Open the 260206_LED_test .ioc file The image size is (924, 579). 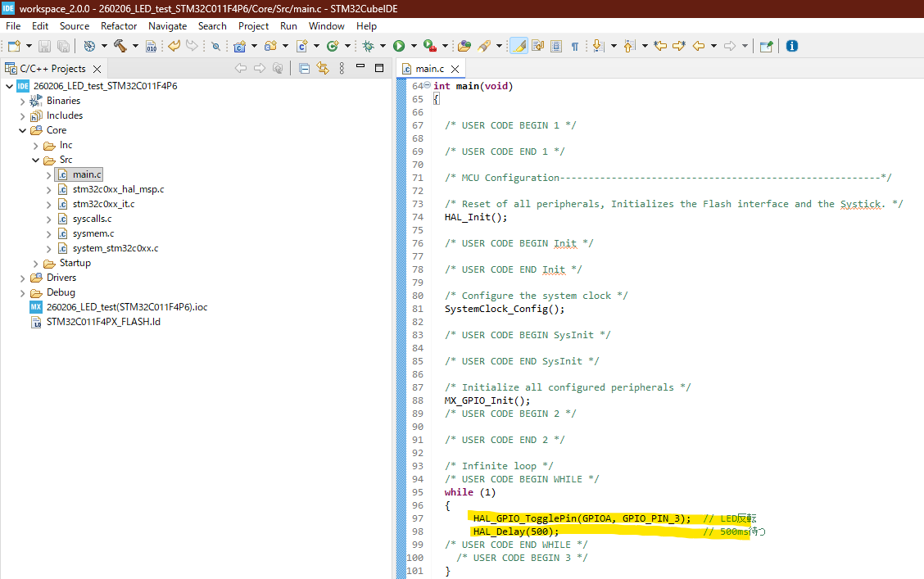[126, 307]
